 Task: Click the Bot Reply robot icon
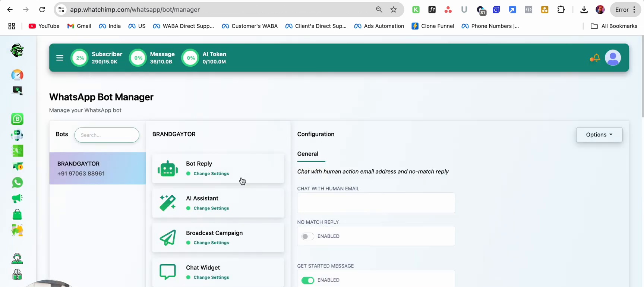[x=168, y=168]
